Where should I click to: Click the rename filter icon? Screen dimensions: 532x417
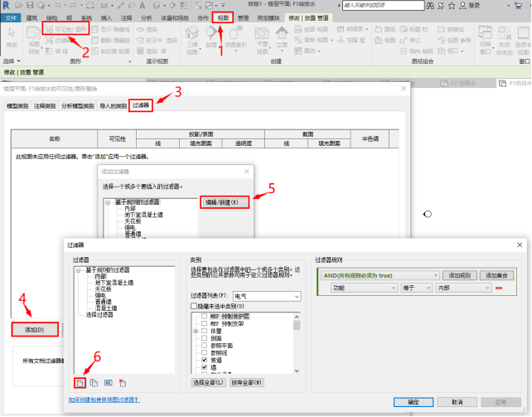pos(109,383)
